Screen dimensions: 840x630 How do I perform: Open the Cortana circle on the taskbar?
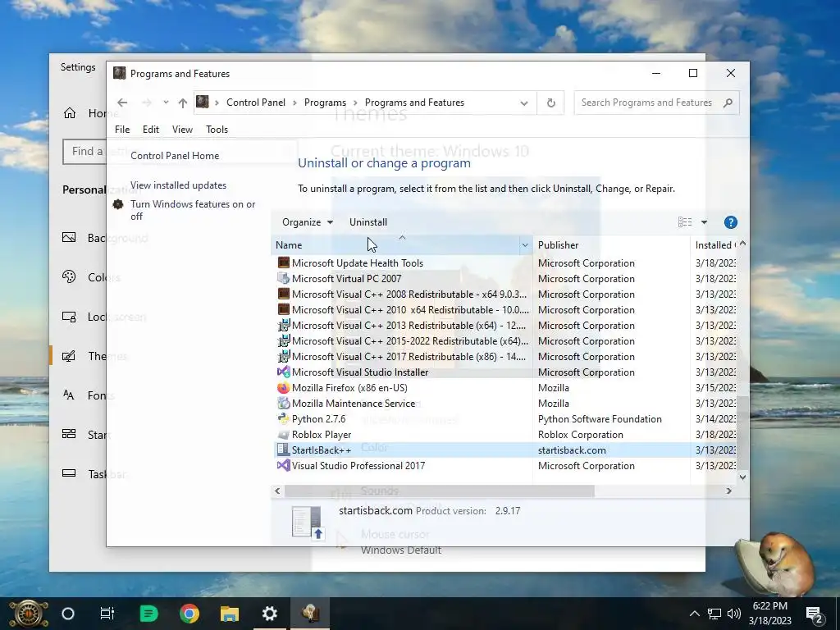pyautogui.click(x=68, y=614)
